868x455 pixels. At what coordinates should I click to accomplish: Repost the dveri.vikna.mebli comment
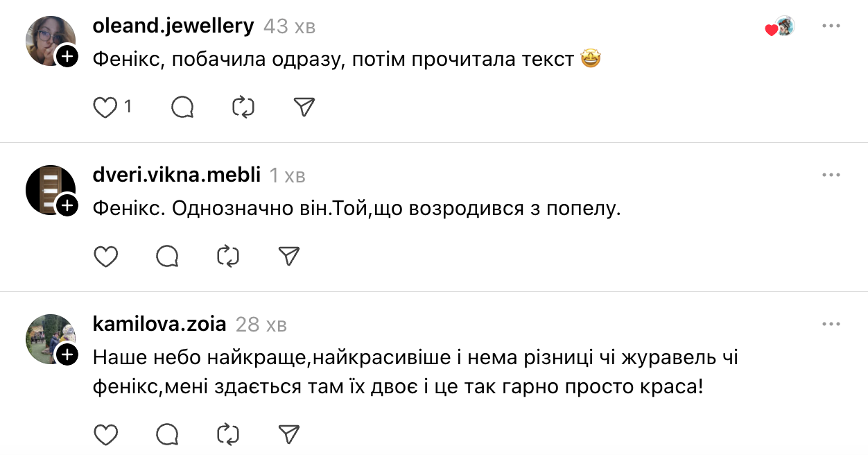tap(228, 257)
